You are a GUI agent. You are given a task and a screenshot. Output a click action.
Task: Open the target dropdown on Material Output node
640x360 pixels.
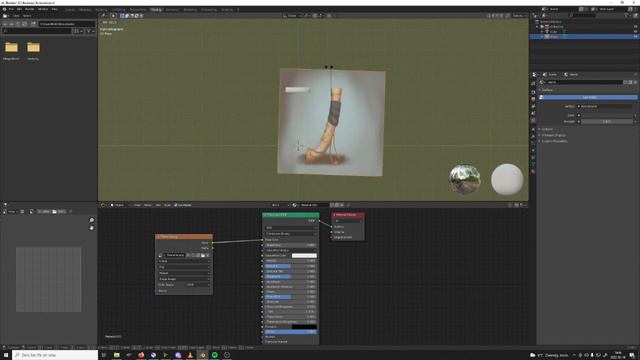coord(348,221)
